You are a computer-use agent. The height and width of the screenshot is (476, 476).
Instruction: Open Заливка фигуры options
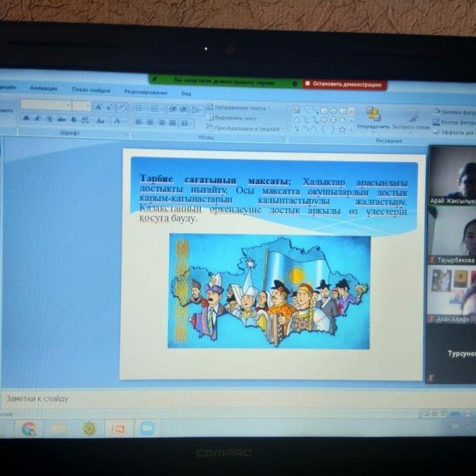(454, 112)
